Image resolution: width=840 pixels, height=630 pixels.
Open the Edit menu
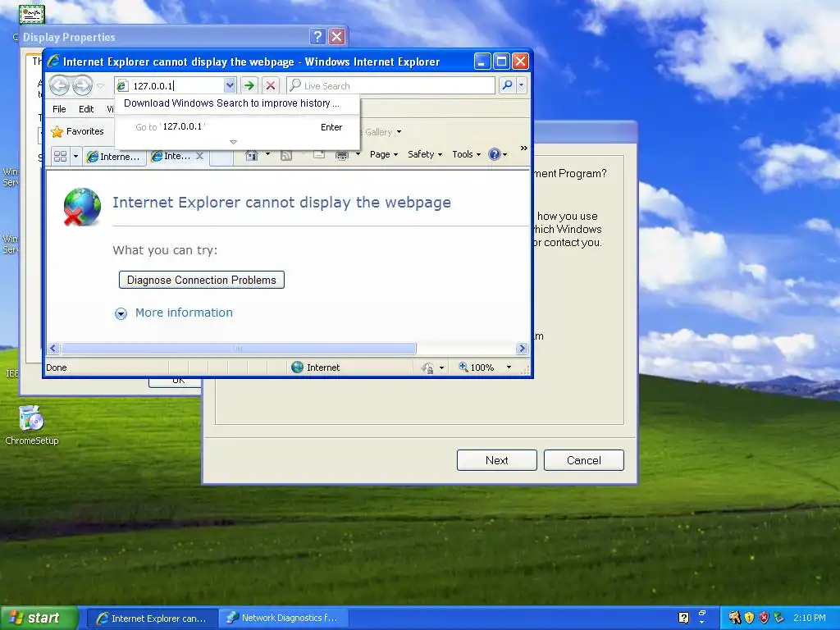[85, 109]
